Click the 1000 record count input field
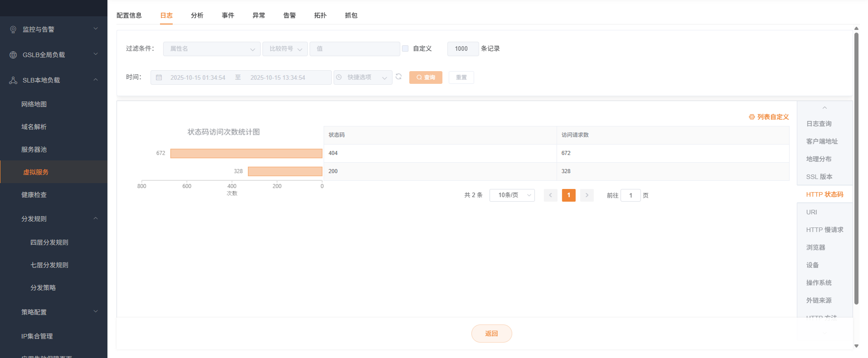 tap(463, 49)
